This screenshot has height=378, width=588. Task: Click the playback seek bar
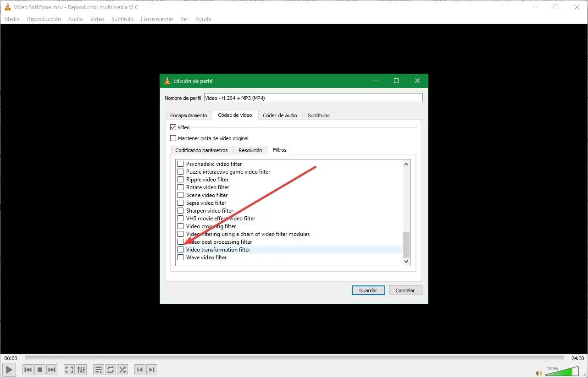(294, 358)
